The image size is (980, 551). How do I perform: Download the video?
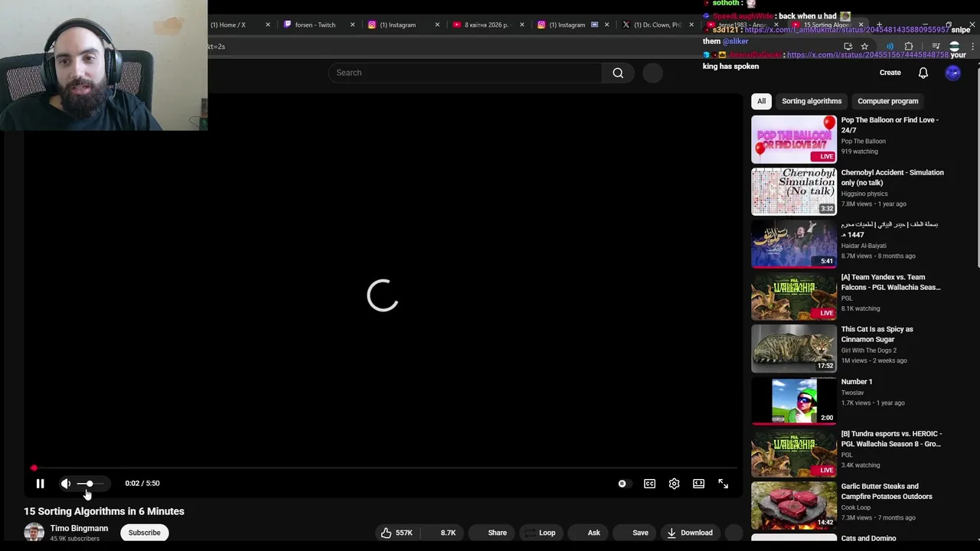coord(690,533)
